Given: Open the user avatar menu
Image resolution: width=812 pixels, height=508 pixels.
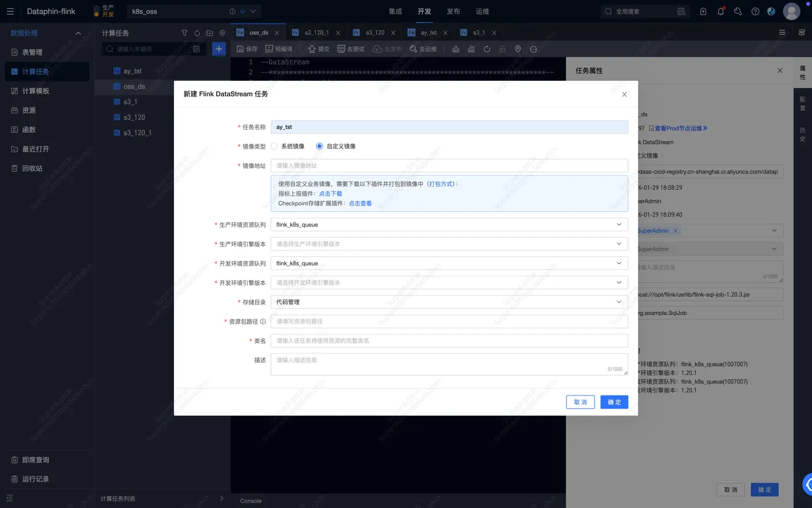Looking at the screenshot, I should (792, 11).
